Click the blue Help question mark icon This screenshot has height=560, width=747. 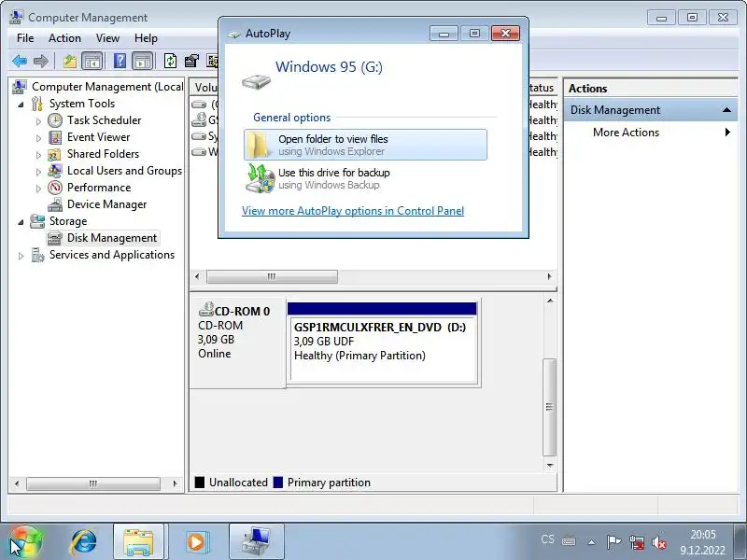120,61
